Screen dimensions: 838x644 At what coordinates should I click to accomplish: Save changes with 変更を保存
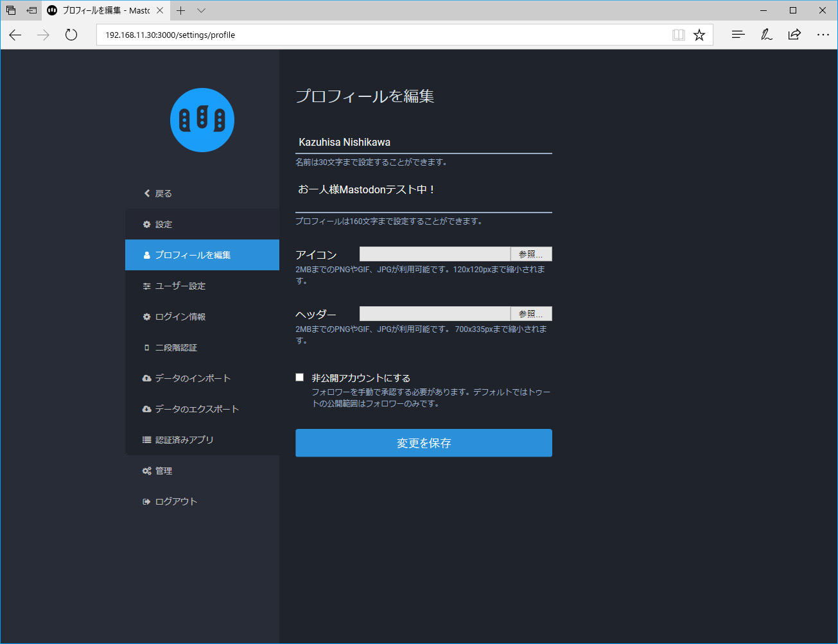(x=423, y=442)
